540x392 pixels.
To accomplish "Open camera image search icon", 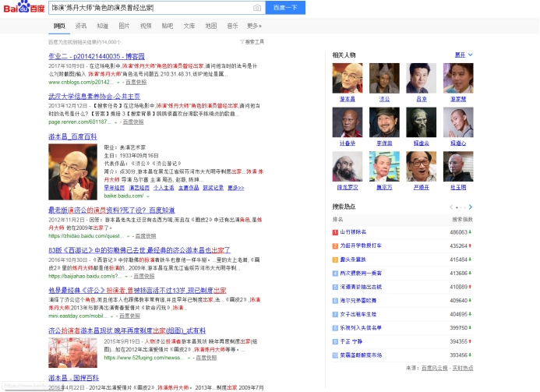I will click(257, 8).
